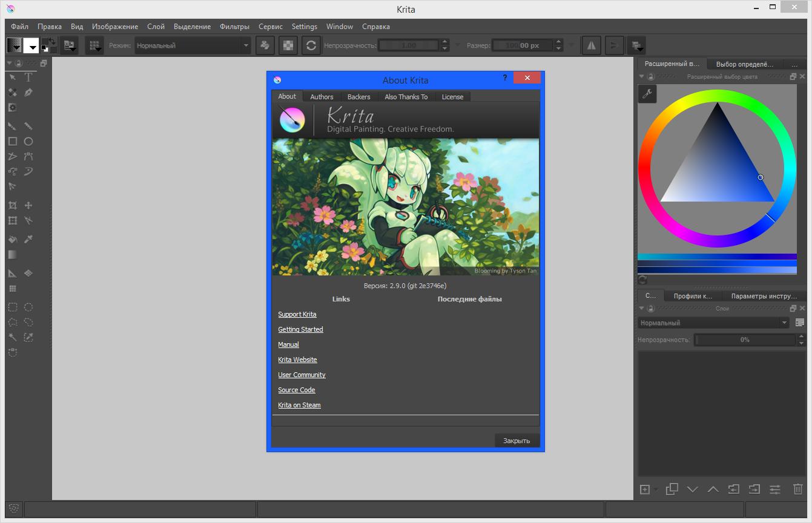Open the Krita Website link
This screenshot has height=523, width=812.
tap(297, 360)
